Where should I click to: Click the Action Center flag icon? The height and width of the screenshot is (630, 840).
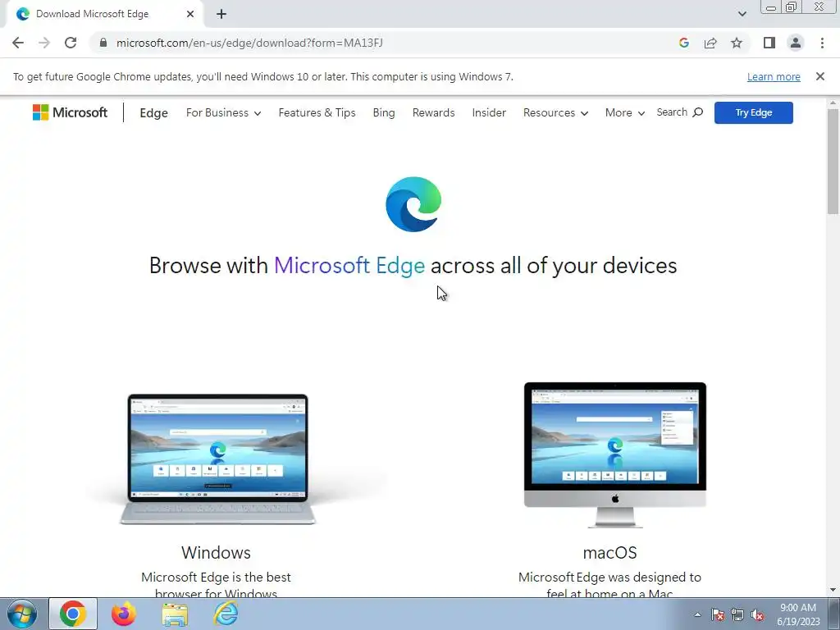pos(718,614)
